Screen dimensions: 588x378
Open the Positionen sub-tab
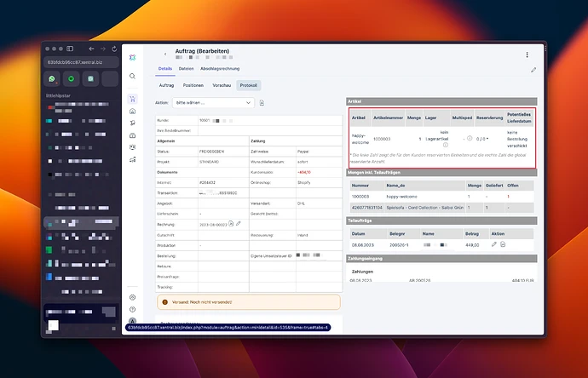pos(193,85)
